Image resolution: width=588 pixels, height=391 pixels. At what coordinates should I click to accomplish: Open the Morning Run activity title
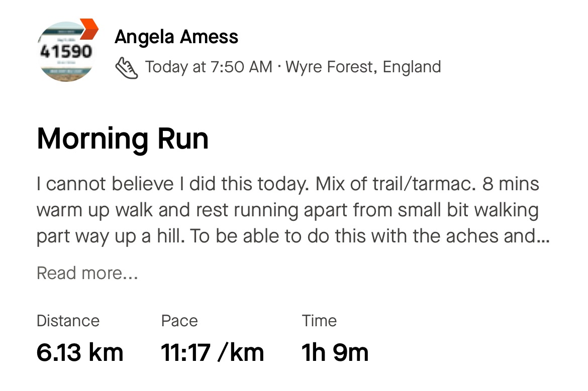coord(123,139)
